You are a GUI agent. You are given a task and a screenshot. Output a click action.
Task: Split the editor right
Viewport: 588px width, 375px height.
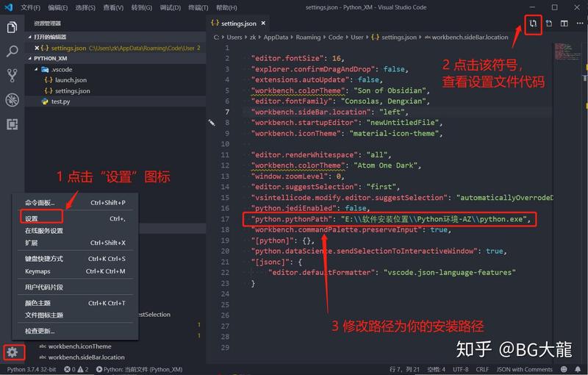(x=564, y=24)
